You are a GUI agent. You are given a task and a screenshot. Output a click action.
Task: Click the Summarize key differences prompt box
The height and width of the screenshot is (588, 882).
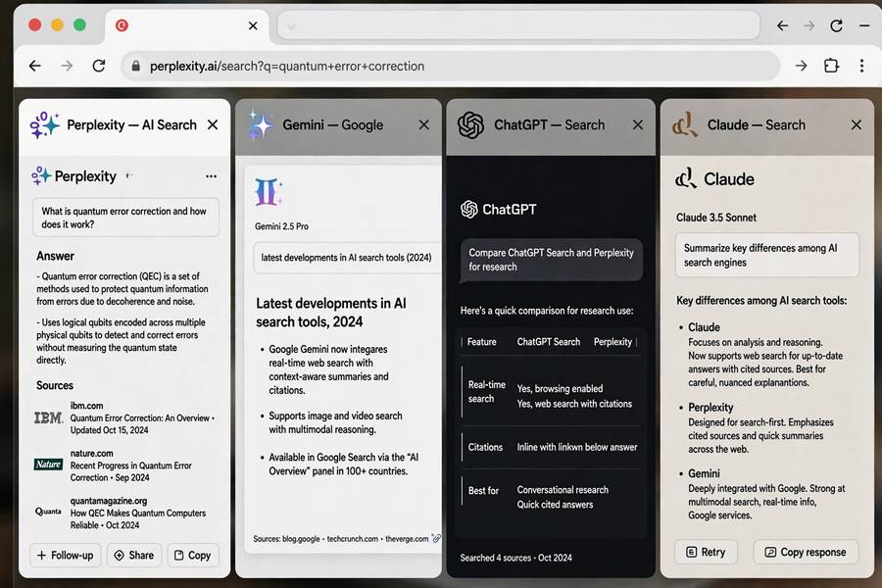pos(767,255)
